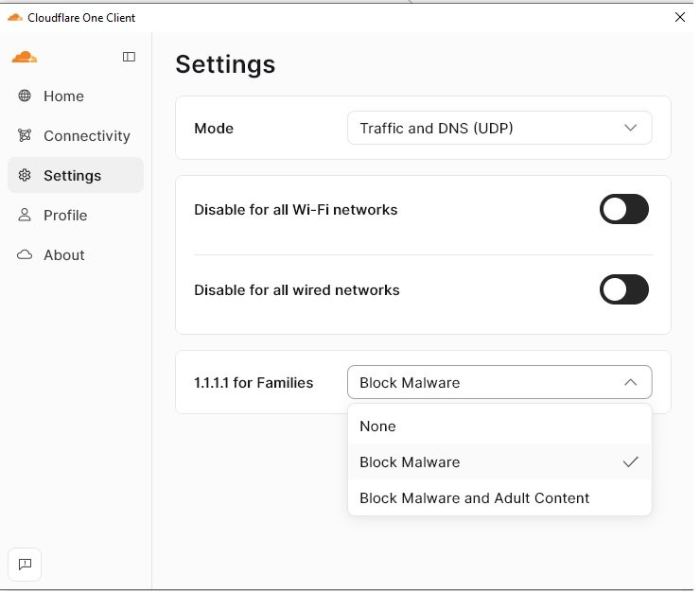The width and height of the screenshot is (700, 592).
Task: Open the Profile section
Action: (x=76, y=216)
